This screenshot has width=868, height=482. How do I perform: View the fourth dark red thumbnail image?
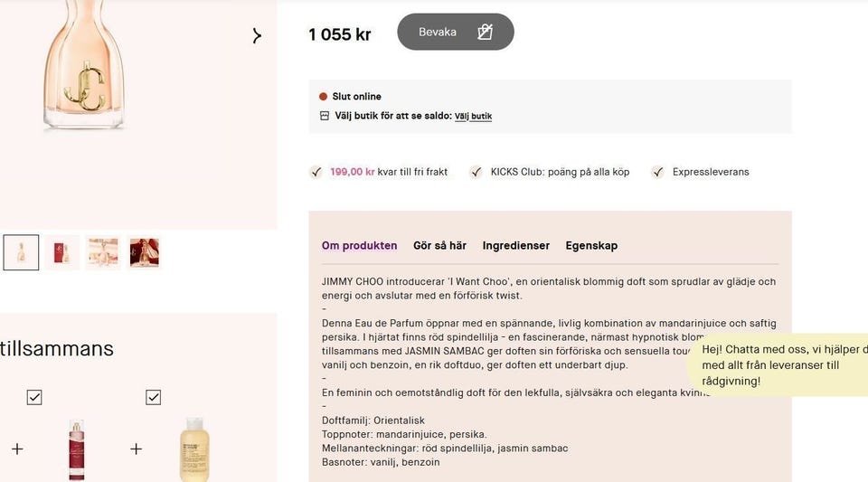tap(145, 253)
